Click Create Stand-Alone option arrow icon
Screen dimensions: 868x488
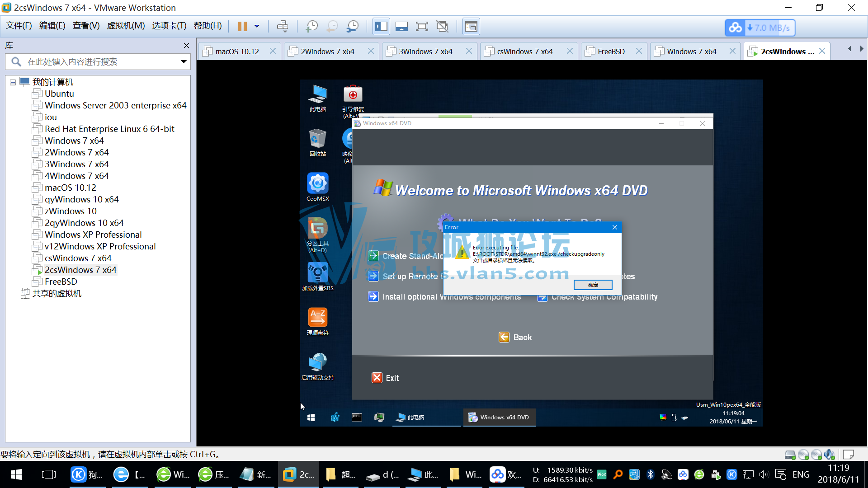[373, 256]
